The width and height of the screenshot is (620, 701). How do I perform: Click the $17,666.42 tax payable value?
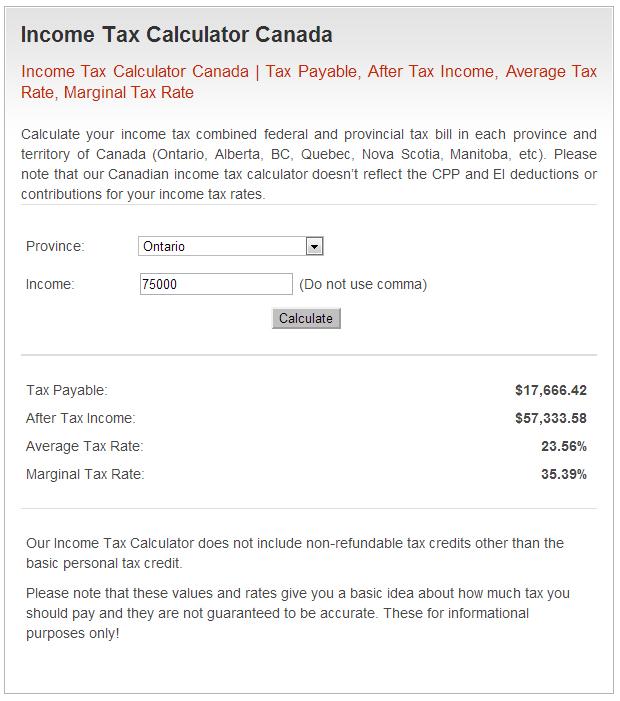[x=550, y=390]
